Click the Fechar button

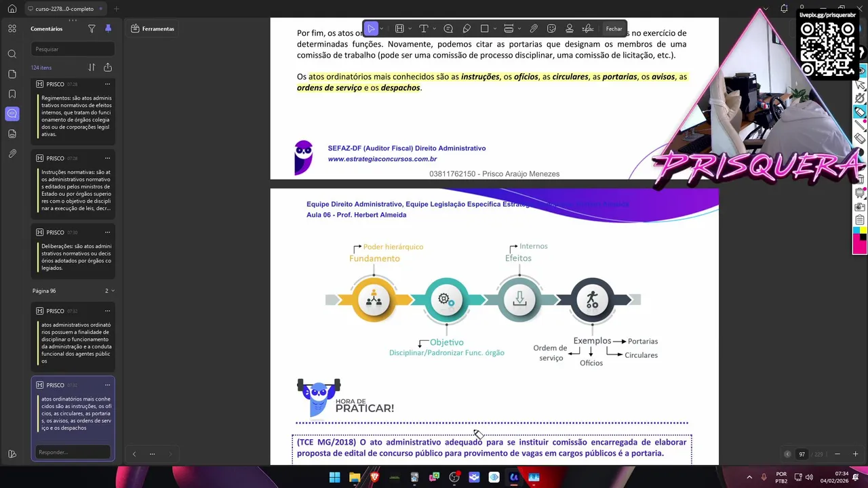[614, 28]
